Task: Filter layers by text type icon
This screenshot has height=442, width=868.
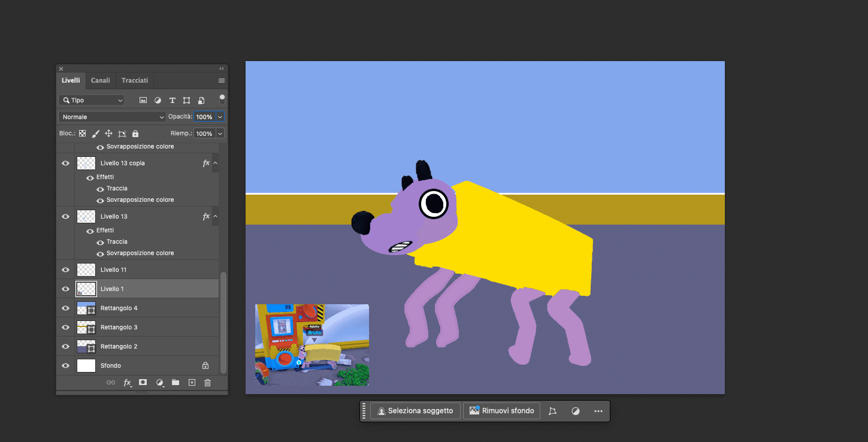Action: 172,100
